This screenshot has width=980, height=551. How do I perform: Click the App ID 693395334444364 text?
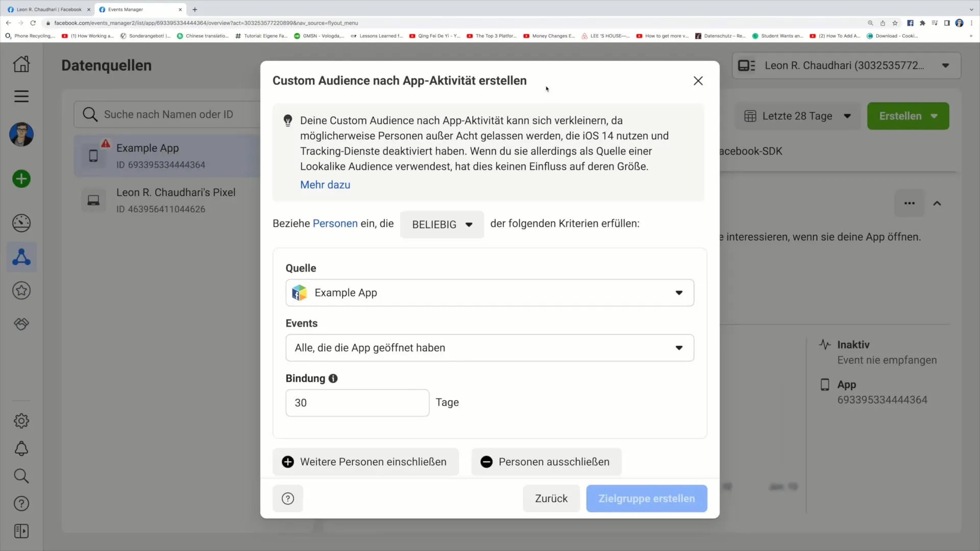(882, 400)
